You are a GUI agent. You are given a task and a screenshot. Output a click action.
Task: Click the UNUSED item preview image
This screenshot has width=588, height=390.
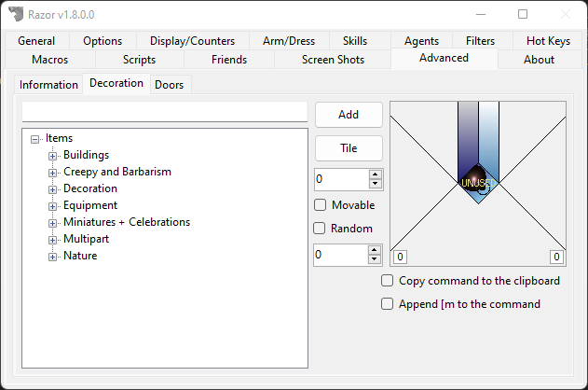pos(478,184)
